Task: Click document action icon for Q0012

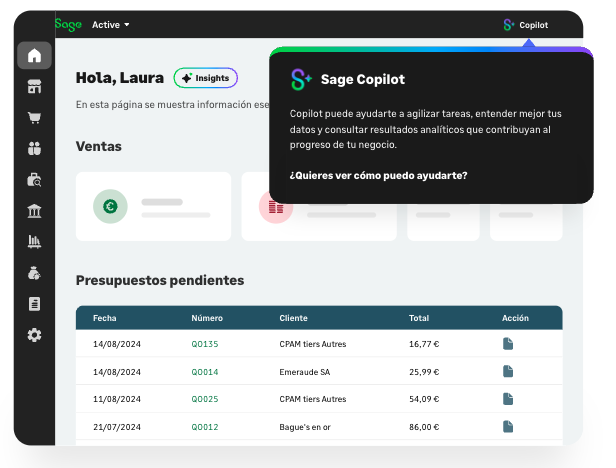Action: pos(508,426)
